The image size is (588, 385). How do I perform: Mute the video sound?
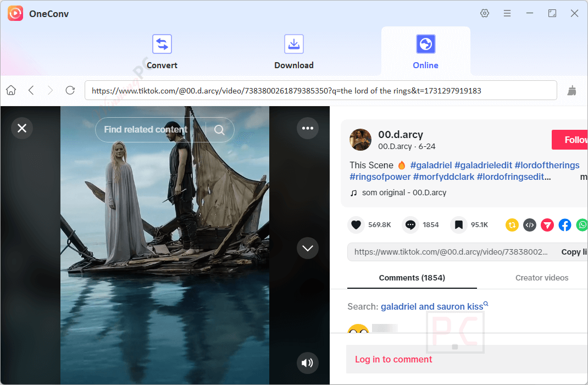(308, 363)
